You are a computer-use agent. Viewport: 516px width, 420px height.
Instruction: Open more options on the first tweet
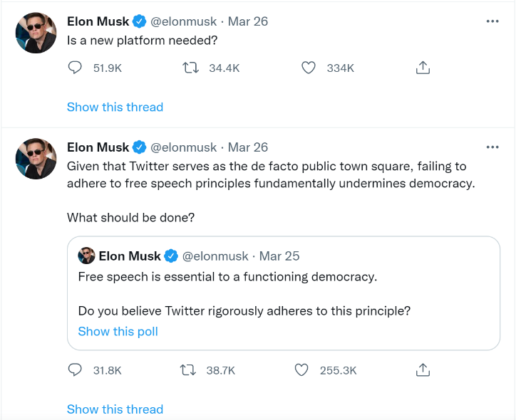click(492, 21)
